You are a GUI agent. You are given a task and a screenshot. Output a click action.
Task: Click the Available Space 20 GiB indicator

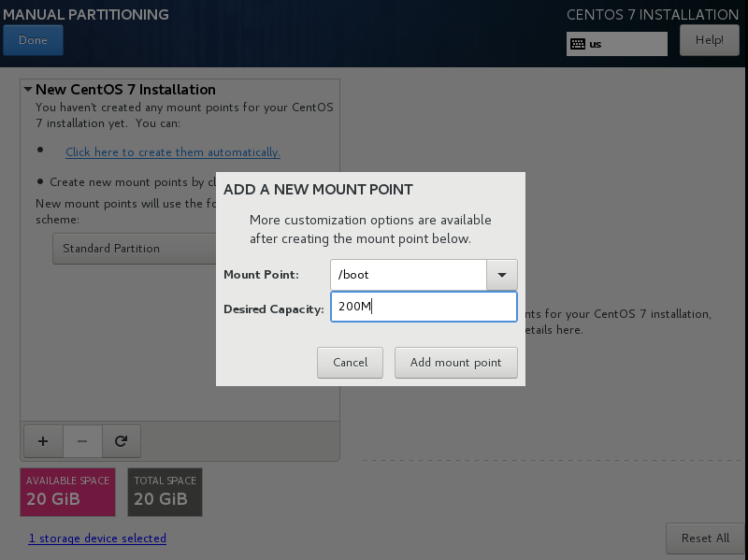[67, 493]
